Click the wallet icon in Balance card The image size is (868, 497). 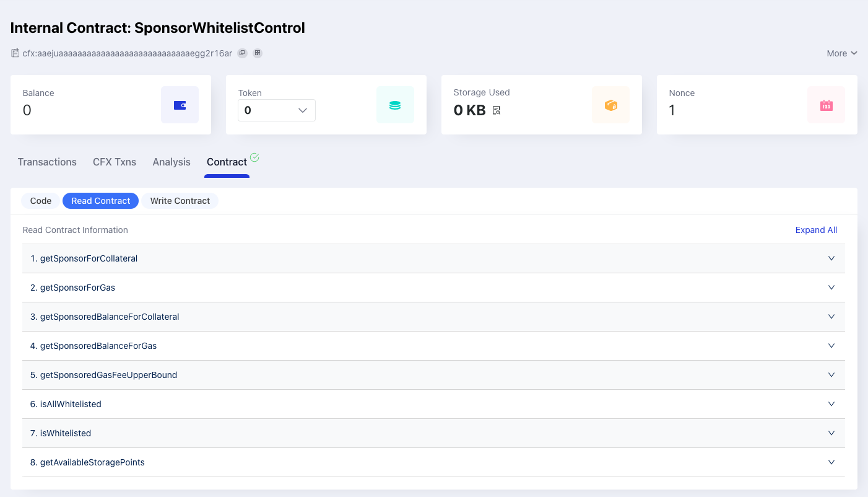click(x=180, y=105)
